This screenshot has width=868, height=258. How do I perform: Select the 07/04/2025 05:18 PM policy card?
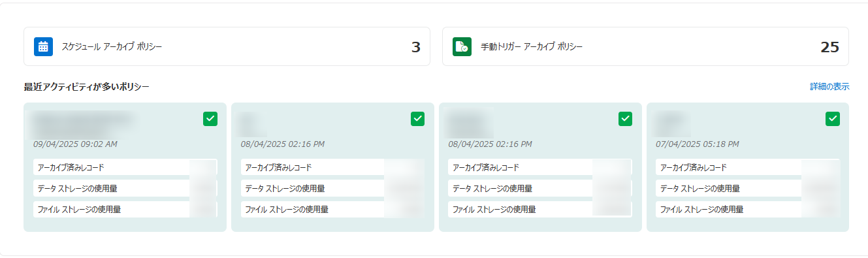(748, 167)
